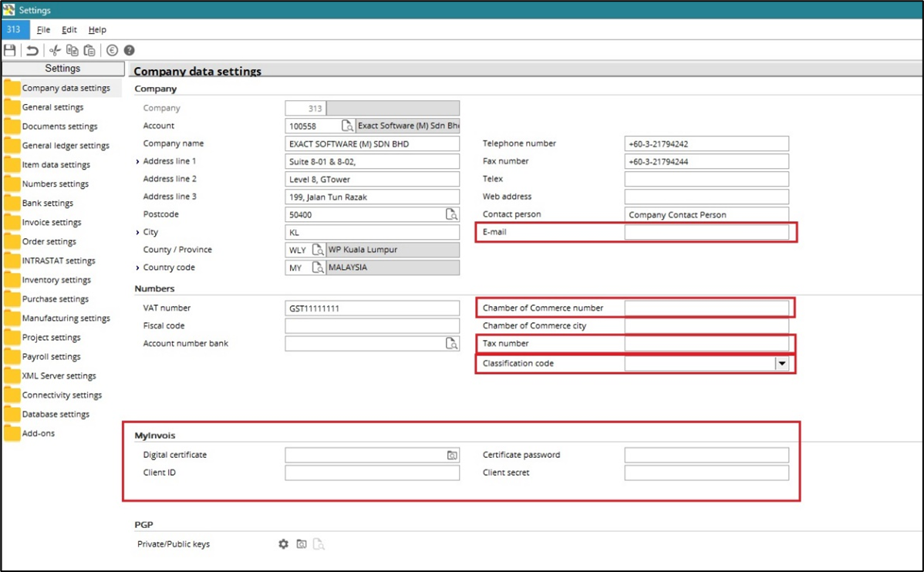Click the Paste clipboard toolbar icon

coord(89,50)
